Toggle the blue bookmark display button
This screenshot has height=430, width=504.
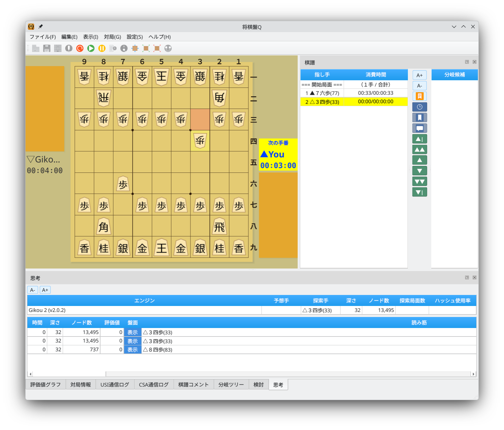pos(419,118)
